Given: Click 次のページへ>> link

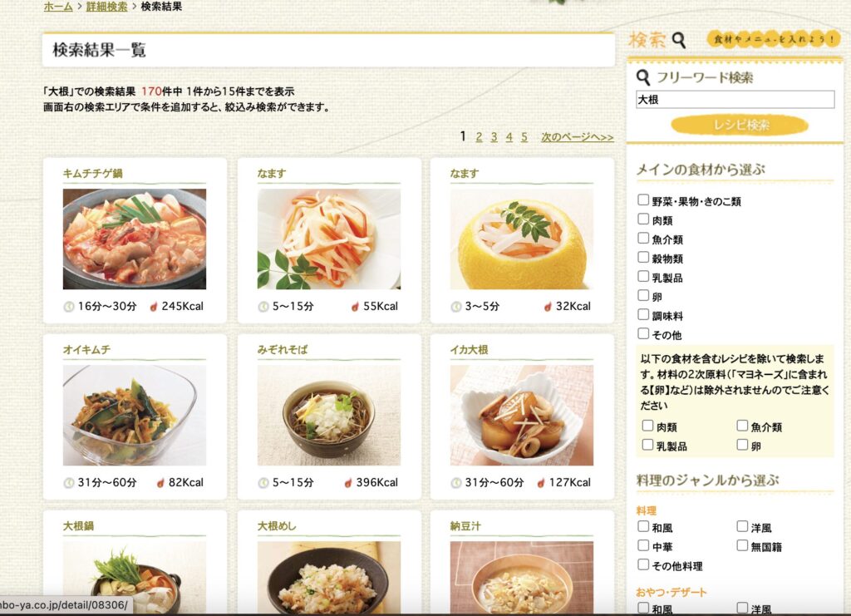Looking at the screenshot, I should tap(577, 137).
